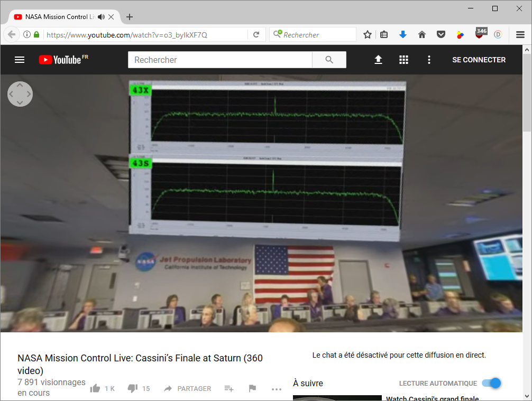Viewport: 532px width, 401px height.
Task: Click SE CONNECTER sign-in button
Action: coord(479,60)
